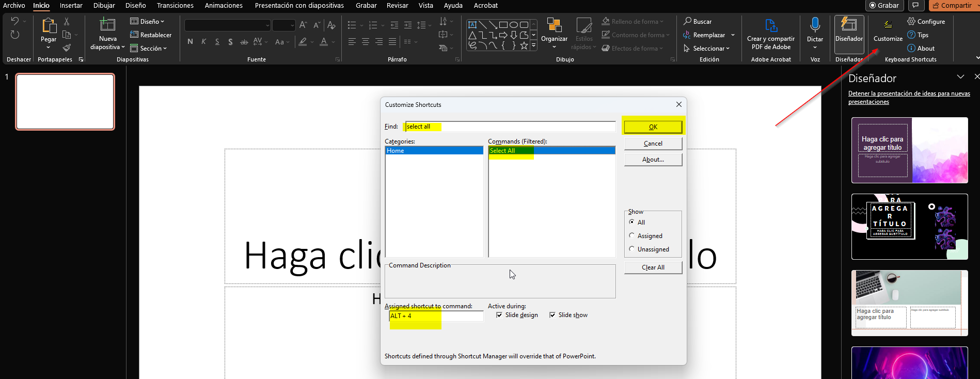980x379 pixels.
Task: Click the text highlight color icon
Action: point(303,42)
